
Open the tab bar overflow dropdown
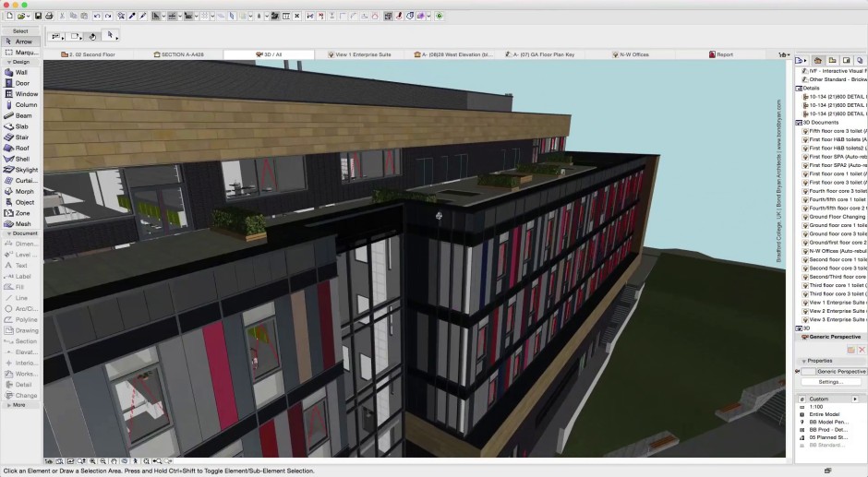tap(783, 54)
